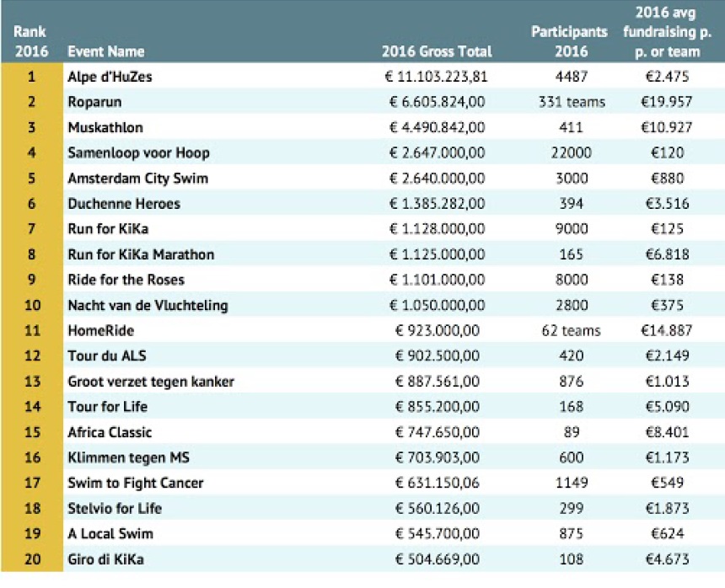Select the Roparun row name
This screenshot has width=725, height=588.
tap(94, 102)
